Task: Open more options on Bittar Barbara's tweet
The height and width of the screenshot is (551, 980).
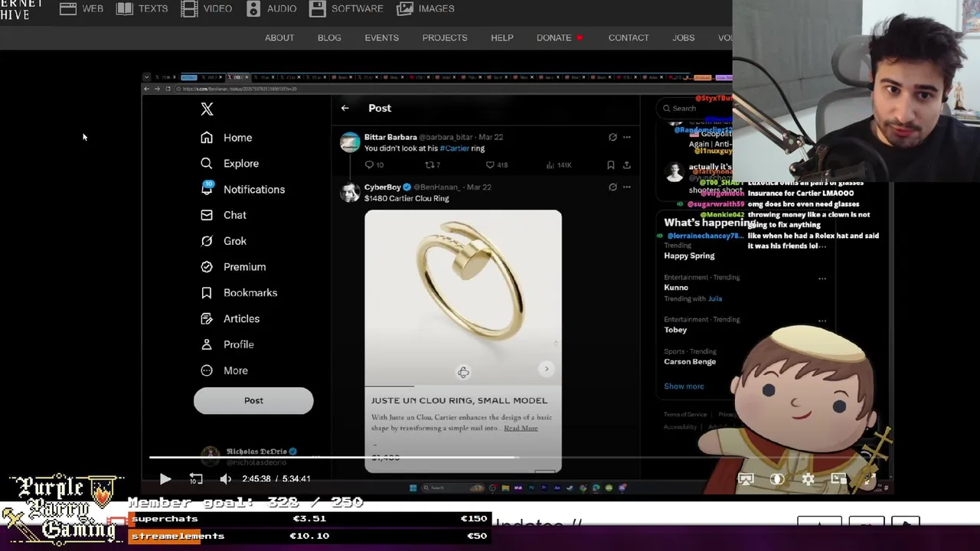Action: [x=626, y=137]
